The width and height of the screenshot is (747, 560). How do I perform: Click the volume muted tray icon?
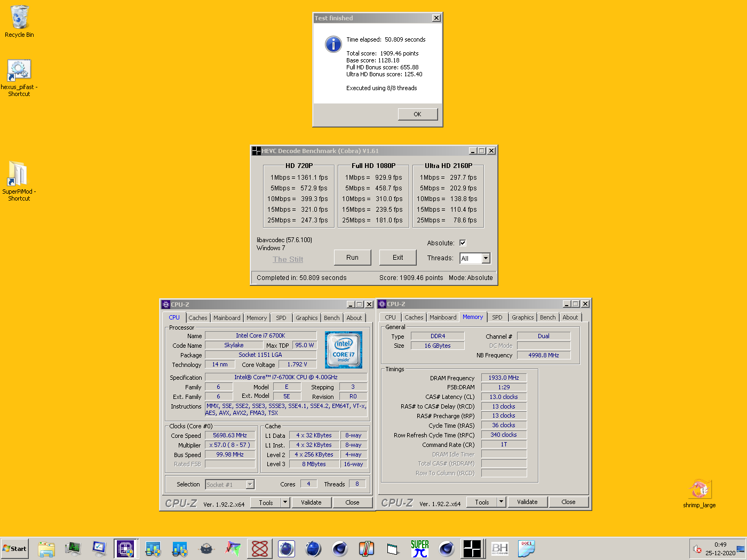pos(697,549)
